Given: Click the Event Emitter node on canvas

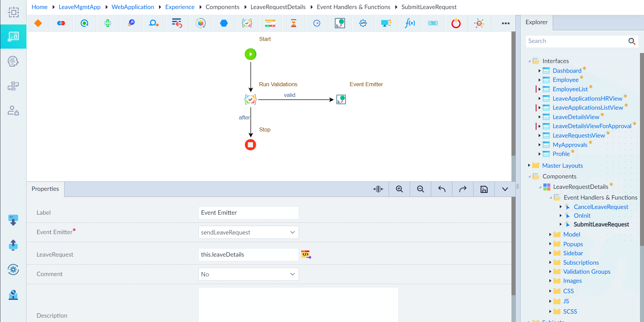Looking at the screenshot, I should (341, 99).
